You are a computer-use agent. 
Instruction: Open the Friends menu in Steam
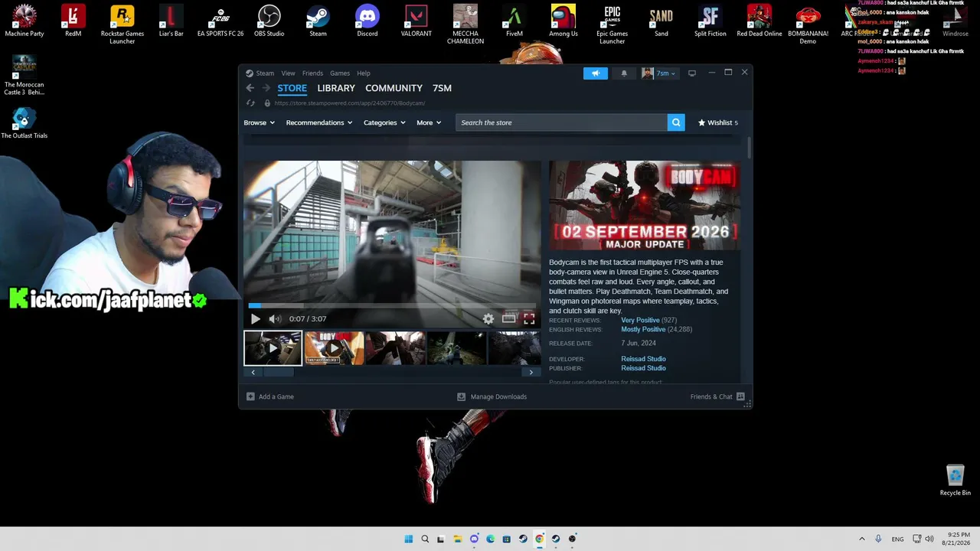312,73
